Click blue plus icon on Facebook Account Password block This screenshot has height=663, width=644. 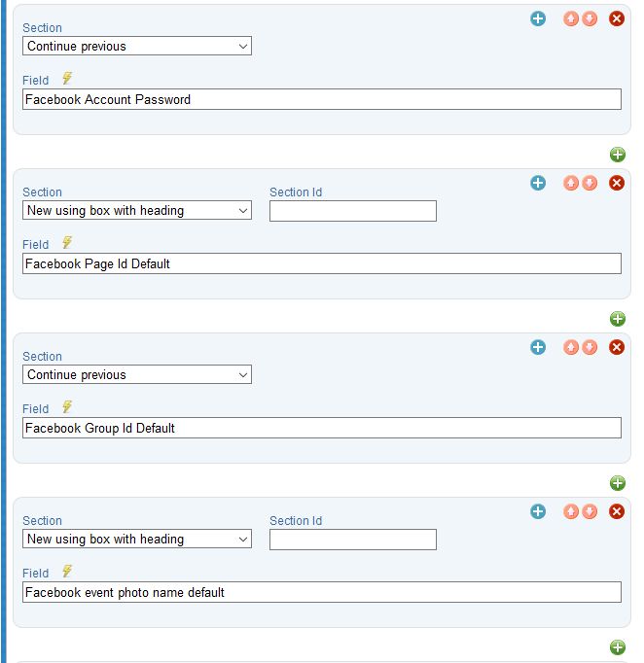pyautogui.click(x=538, y=18)
